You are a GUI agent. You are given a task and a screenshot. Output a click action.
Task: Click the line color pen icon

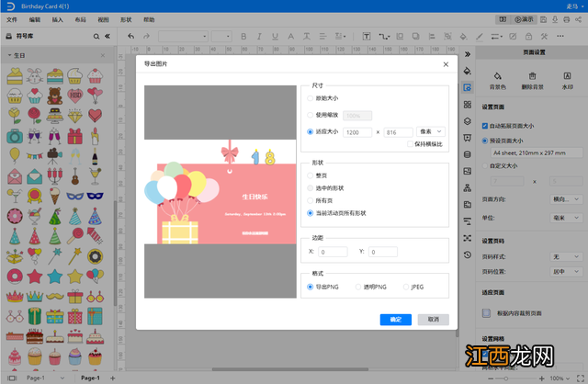480,37
